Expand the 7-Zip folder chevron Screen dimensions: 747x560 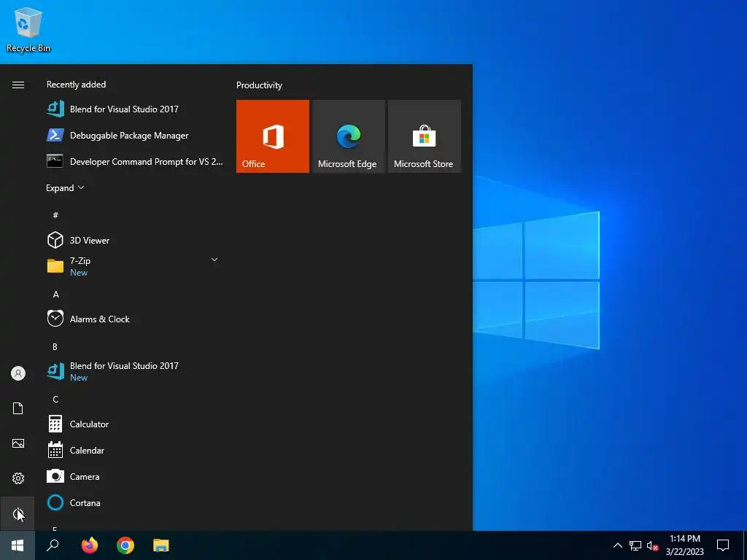click(214, 260)
